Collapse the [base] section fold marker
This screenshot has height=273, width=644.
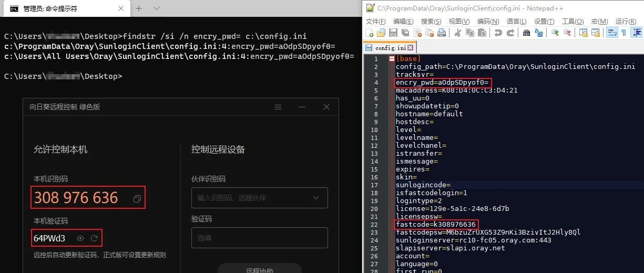[x=392, y=59]
